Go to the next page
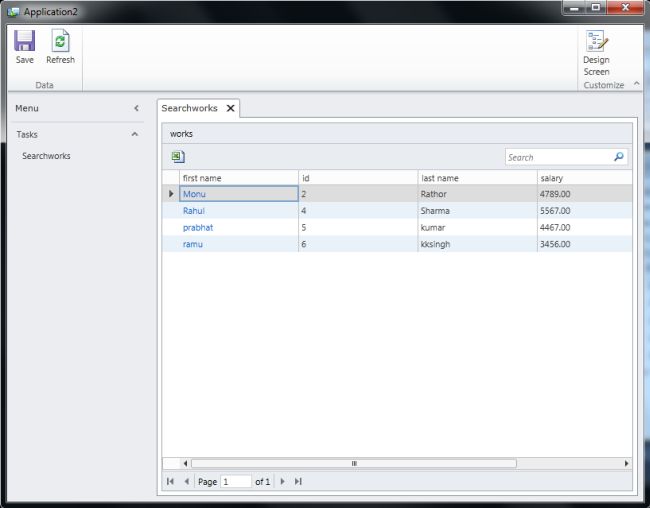 coord(282,481)
